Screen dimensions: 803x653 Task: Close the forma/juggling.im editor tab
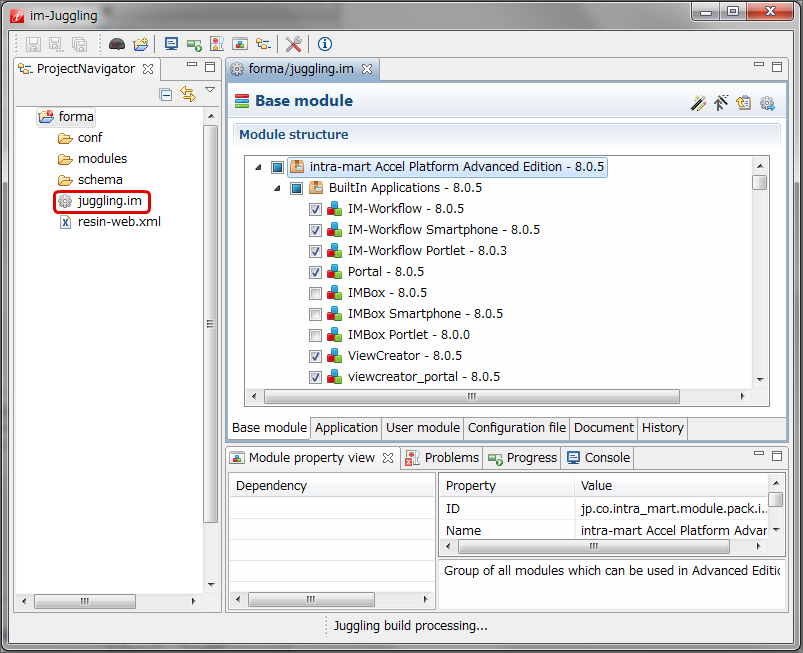[367, 69]
